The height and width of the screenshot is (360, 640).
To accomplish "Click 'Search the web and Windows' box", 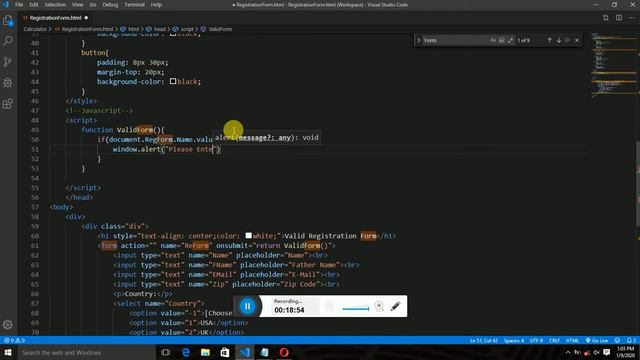I will [x=86, y=352].
